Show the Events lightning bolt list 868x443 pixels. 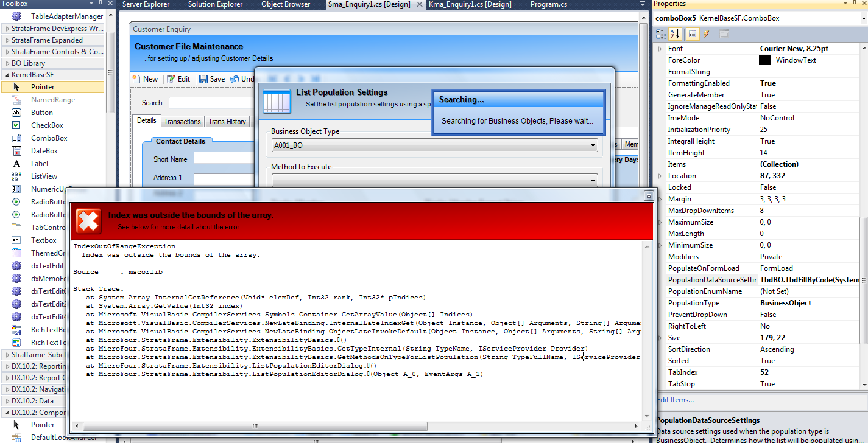point(707,34)
